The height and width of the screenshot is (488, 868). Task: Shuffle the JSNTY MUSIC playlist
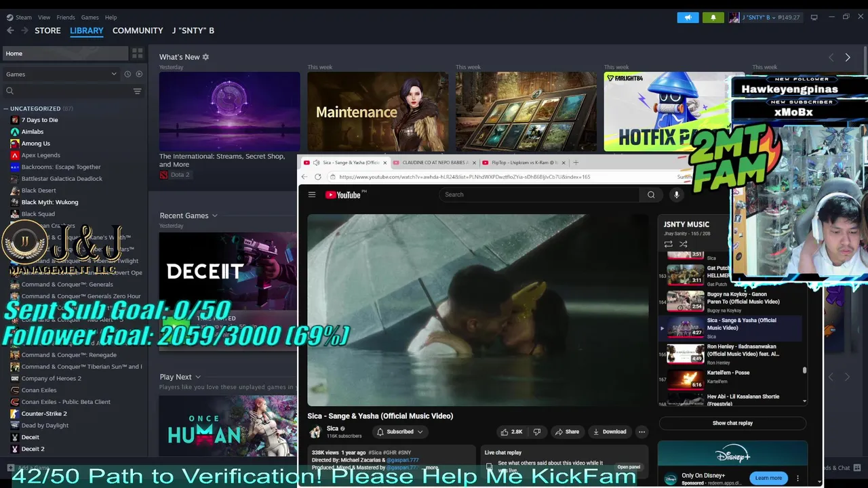pos(683,244)
